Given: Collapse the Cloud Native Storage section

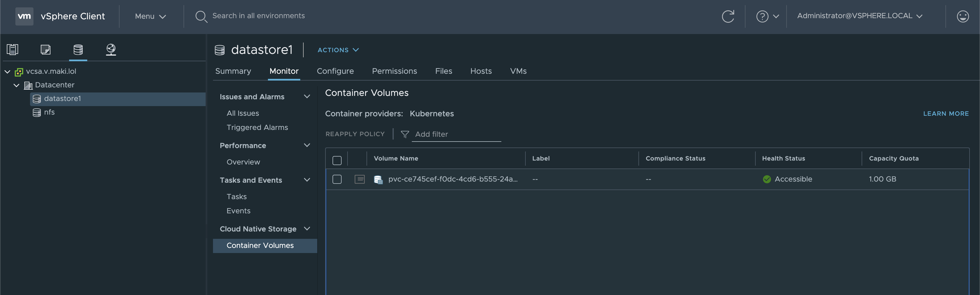Looking at the screenshot, I should [x=307, y=229].
